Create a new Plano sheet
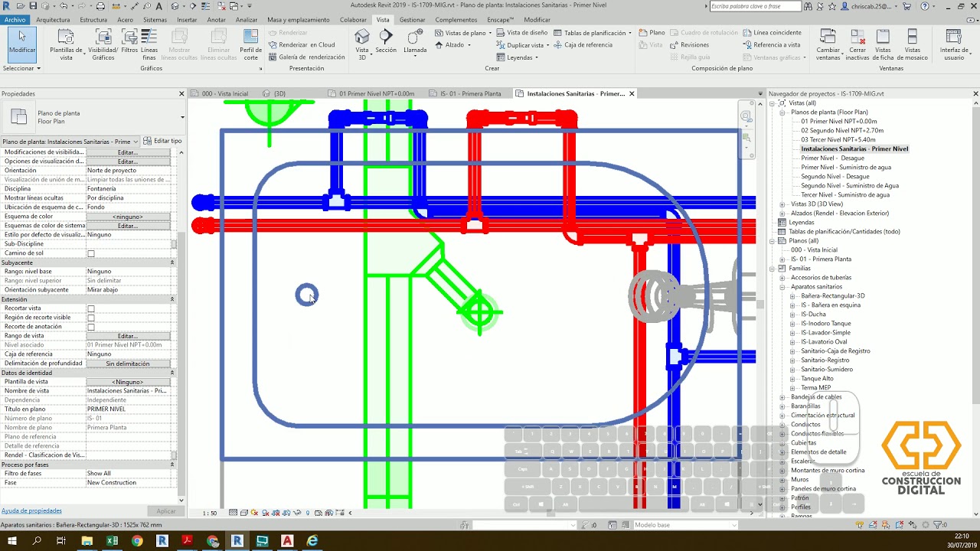 pos(652,33)
